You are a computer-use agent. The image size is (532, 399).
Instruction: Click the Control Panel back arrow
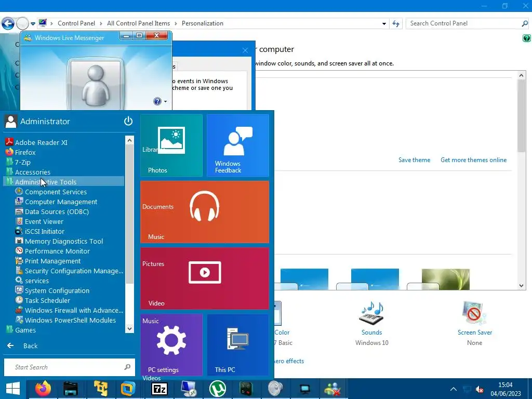(8, 23)
